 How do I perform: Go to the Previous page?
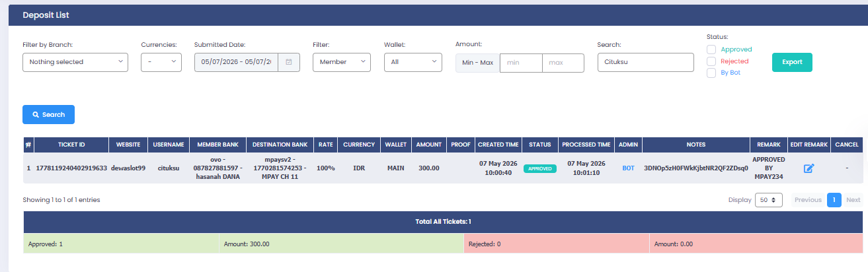pos(808,199)
